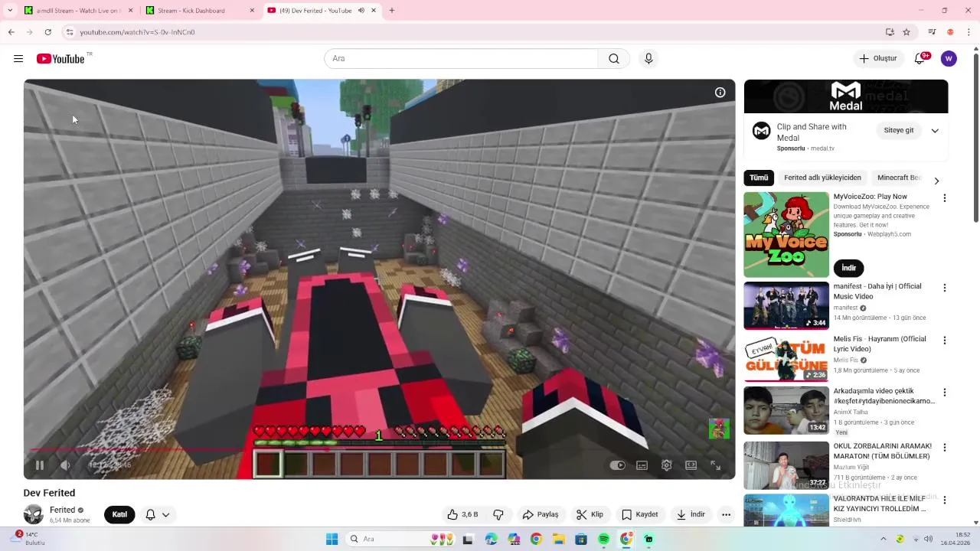The image size is (980, 551).
Task: Open options for manifest Daha İyi video
Action: pyautogui.click(x=944, y=288)
